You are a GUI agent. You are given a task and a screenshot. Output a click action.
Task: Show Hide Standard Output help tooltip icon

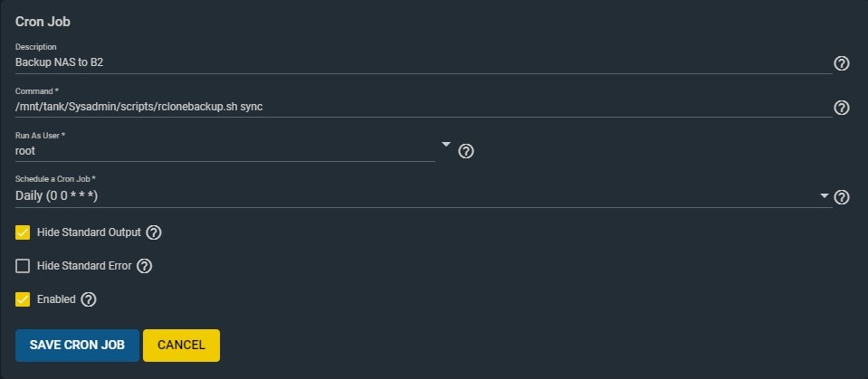pyautogui.click(x=153, y=232)
